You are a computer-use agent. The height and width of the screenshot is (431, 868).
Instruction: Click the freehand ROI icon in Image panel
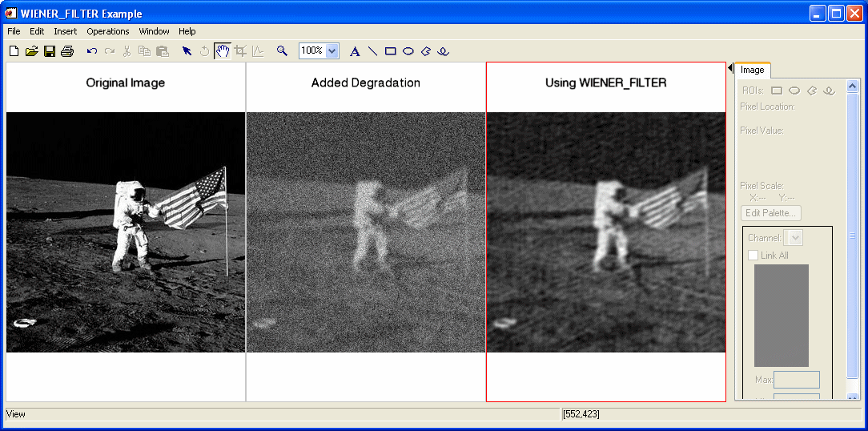click(829, 91)
